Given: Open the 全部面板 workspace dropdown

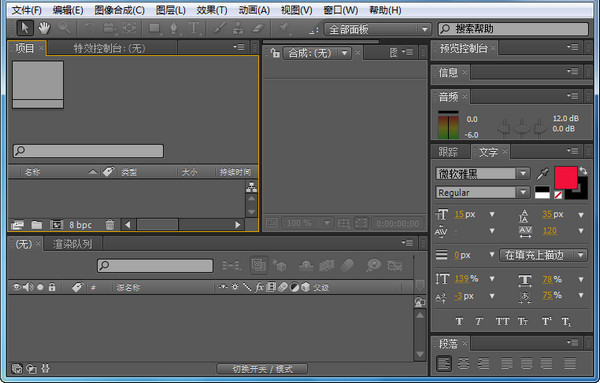Looking at the screenshot, I should (x=377, y=29).
